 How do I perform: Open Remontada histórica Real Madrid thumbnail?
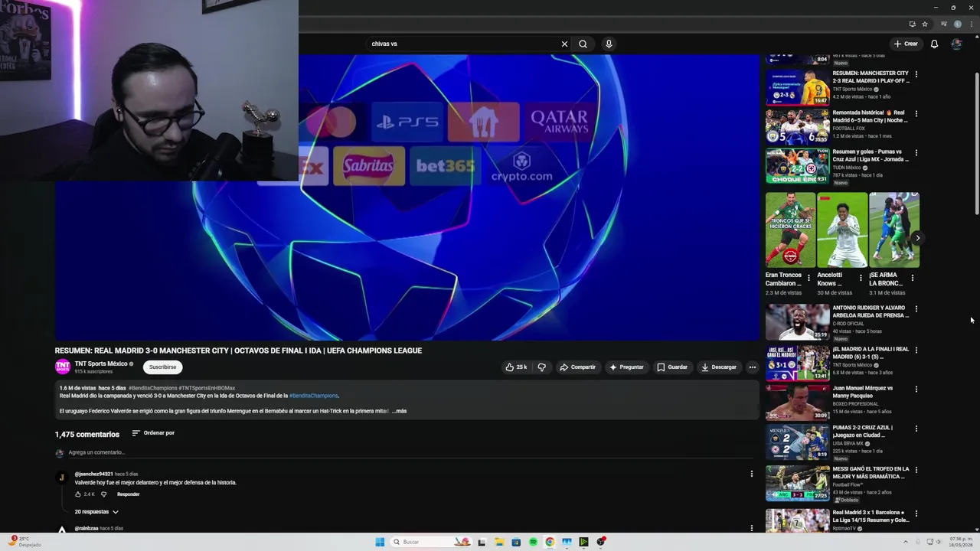pyautogui.click(x=797, y=126)
